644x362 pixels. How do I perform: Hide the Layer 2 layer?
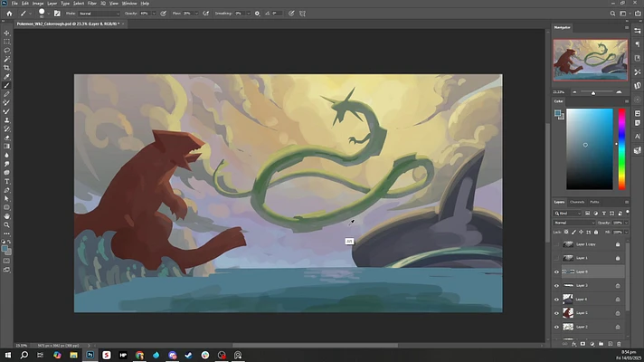[x=556, y=327]
